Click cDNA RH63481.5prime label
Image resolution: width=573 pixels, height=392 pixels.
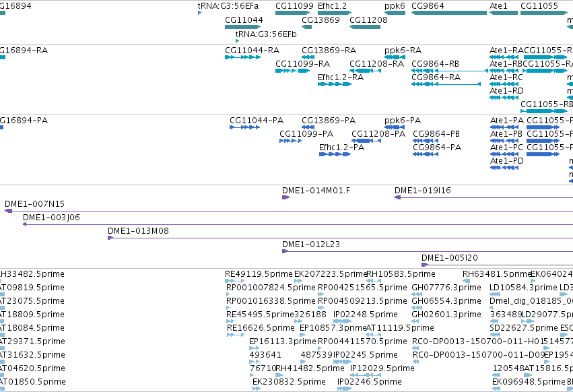497,274
